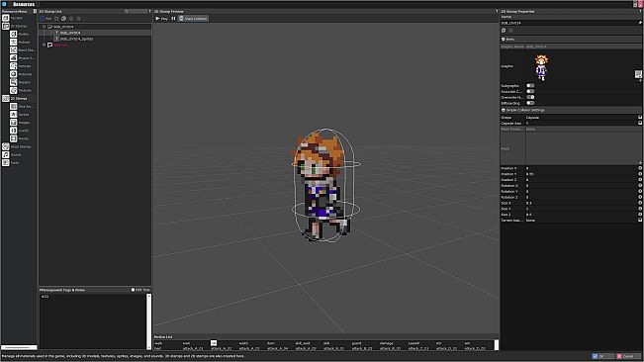Open Fonts category
Viewport: 644px width, 362px height.
(x=11, y=162)
